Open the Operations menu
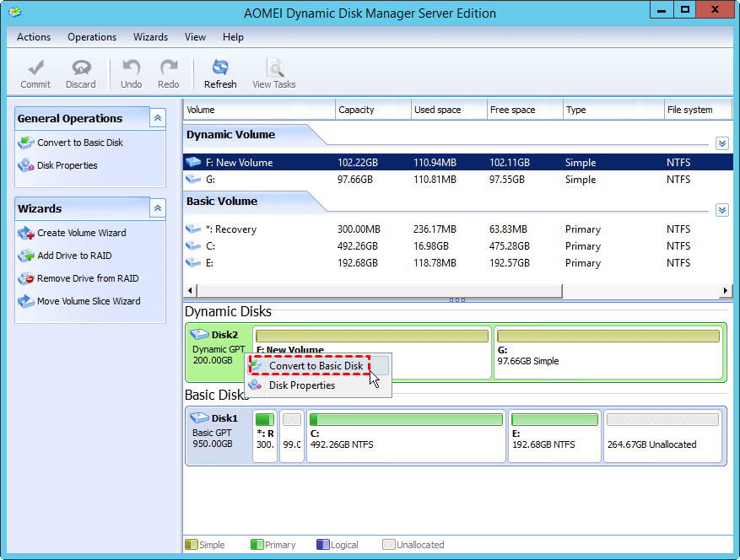The width and height of the screenshot is (740, 560). (92, 37)
